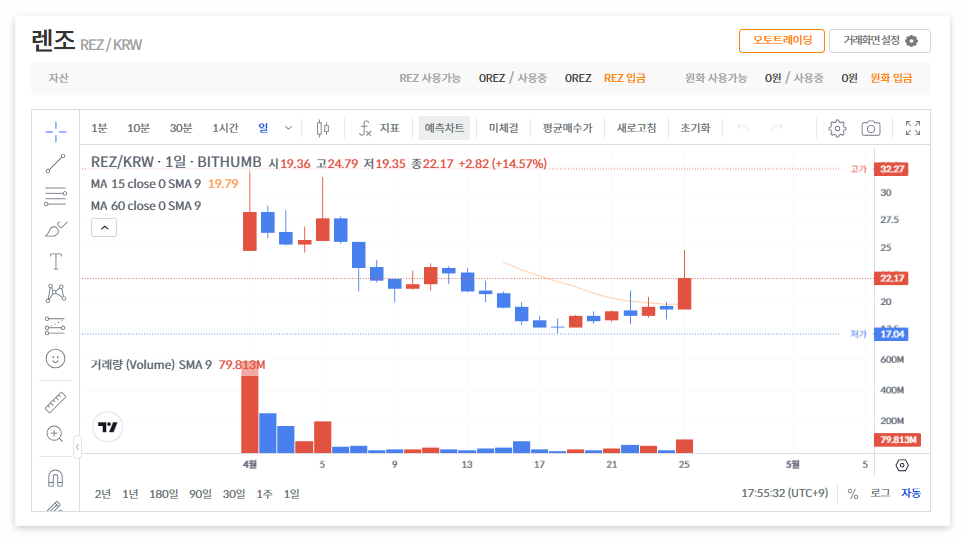Toggle 로그 logarithmic scale
Screen dimensions: 965x541
point(880,494)
